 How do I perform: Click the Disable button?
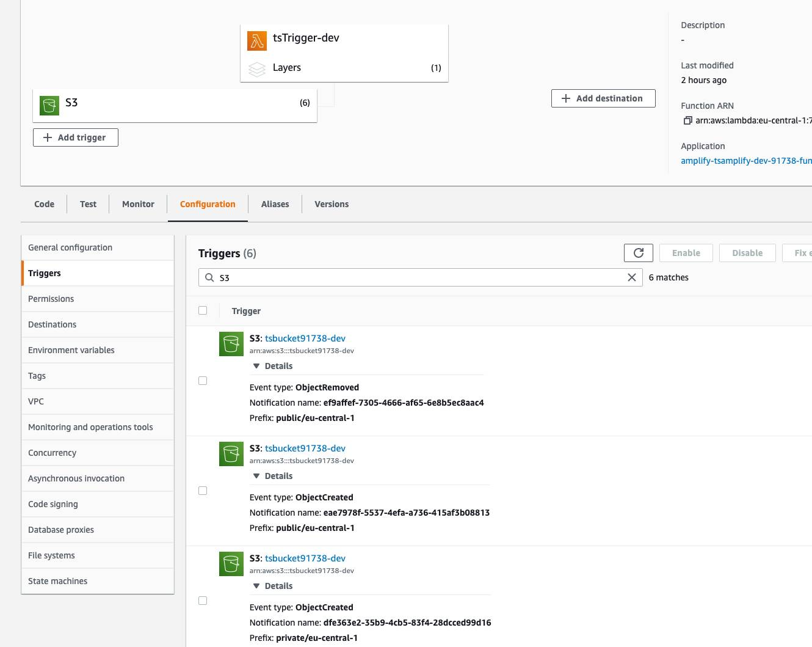click(x=747, y=253)
